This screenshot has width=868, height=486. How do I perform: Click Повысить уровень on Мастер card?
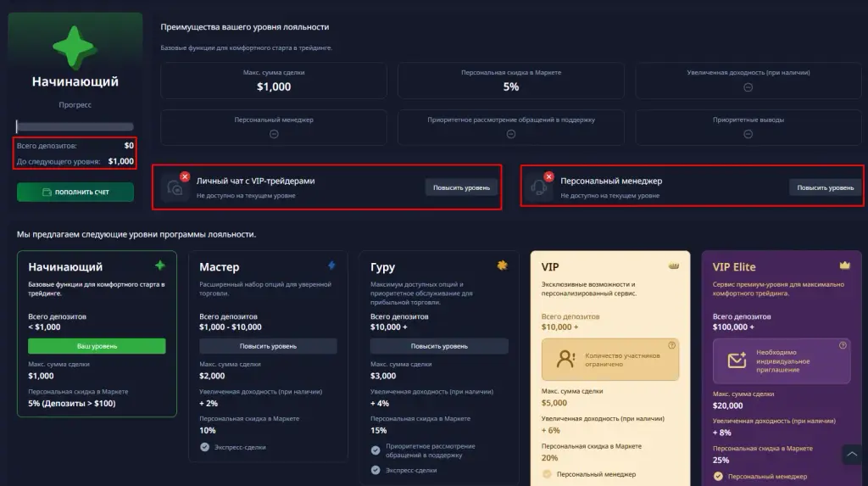point(268,346)
